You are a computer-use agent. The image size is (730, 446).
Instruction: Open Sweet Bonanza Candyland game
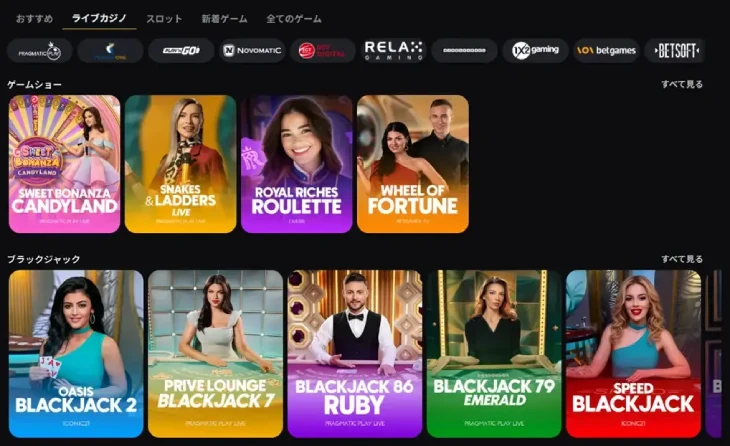point(64,164)
